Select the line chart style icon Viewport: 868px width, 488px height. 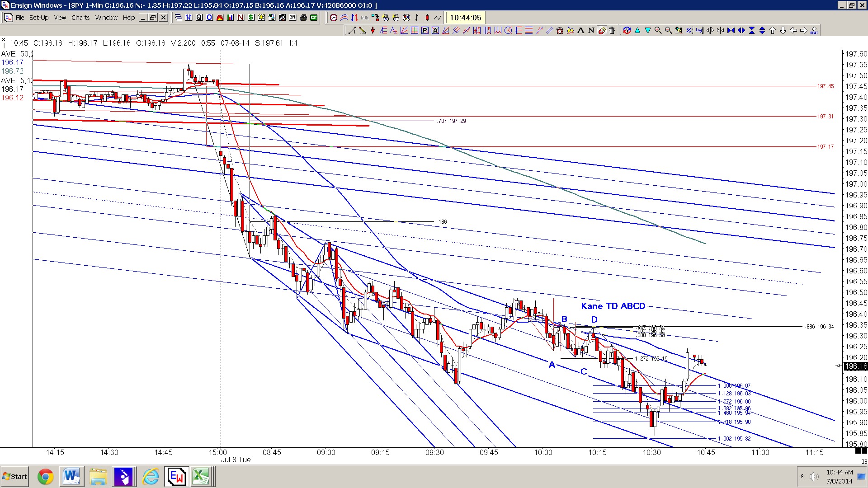pos(438,18)
